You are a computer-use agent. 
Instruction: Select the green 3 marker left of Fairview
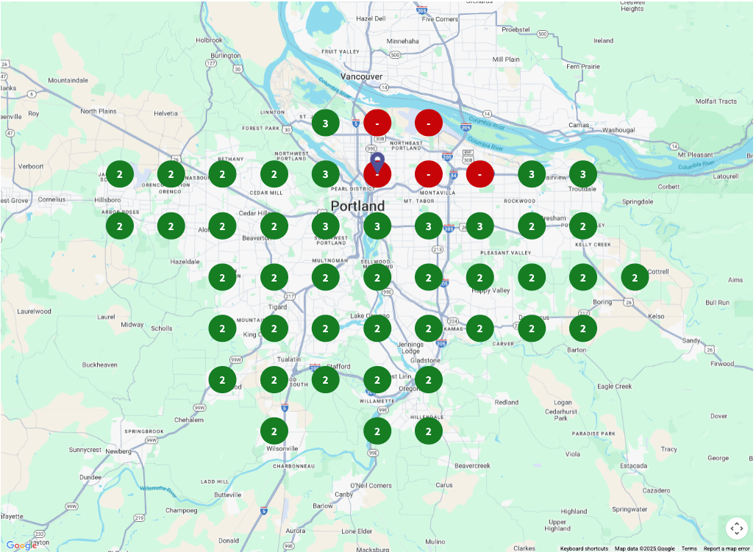tap(531, 174)
